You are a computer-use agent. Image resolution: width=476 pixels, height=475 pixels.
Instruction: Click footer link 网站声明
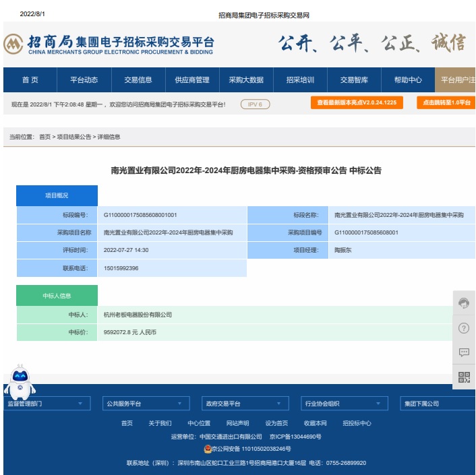coord(238,423)
